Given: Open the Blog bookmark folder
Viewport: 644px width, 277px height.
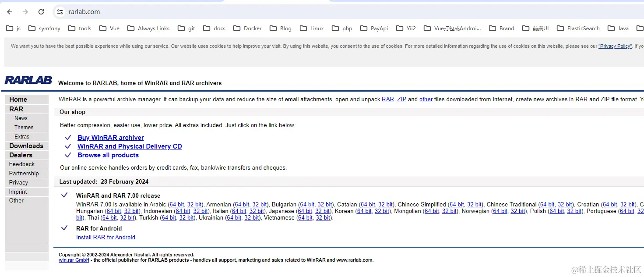Looking at the screenshot, I should pos(281,28).
